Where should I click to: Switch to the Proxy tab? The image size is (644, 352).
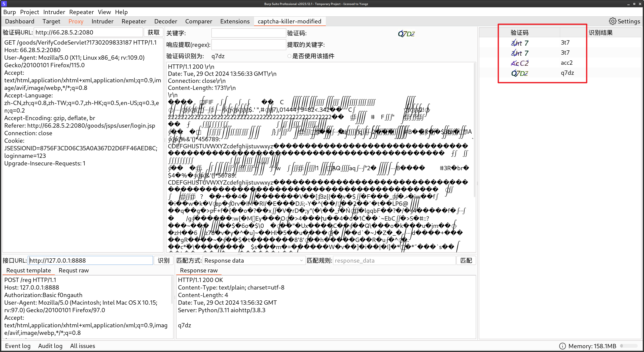[x=76, y=21]
